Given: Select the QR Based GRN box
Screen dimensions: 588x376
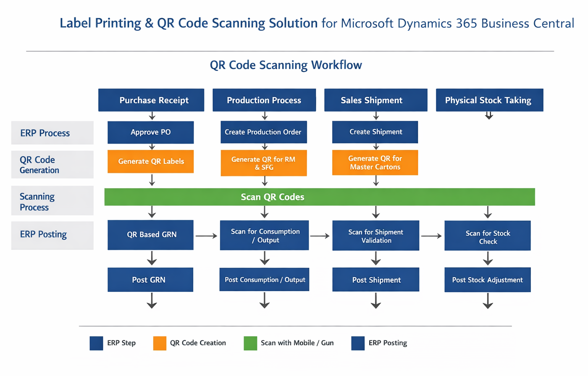Looking at the screenshot, I should tap(151, 235).
